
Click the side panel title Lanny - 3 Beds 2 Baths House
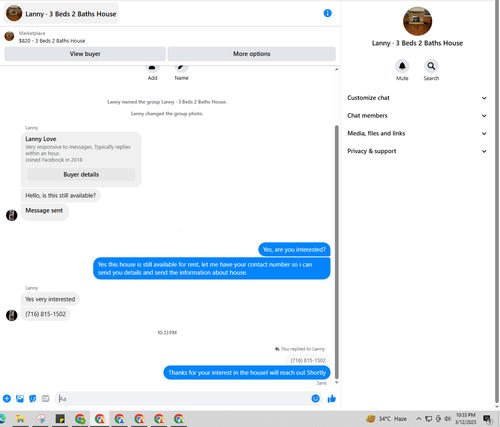click(417, 43)
